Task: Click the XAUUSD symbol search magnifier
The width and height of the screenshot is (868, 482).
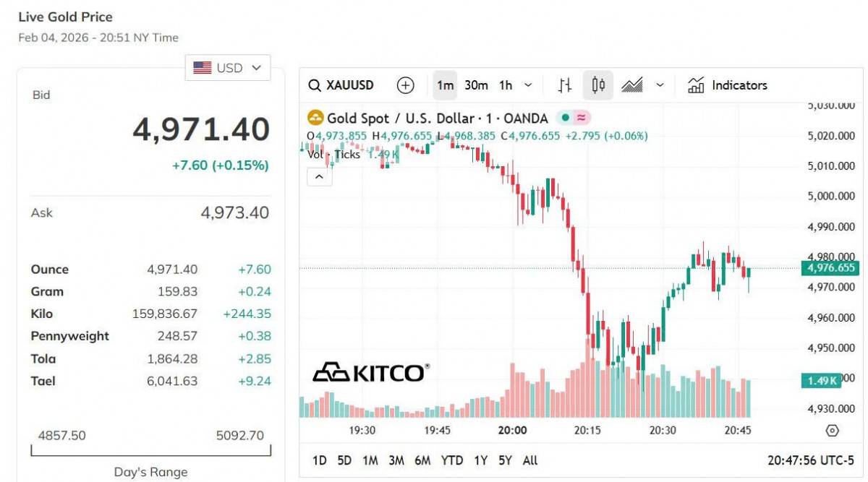Action: coord(315,85)
